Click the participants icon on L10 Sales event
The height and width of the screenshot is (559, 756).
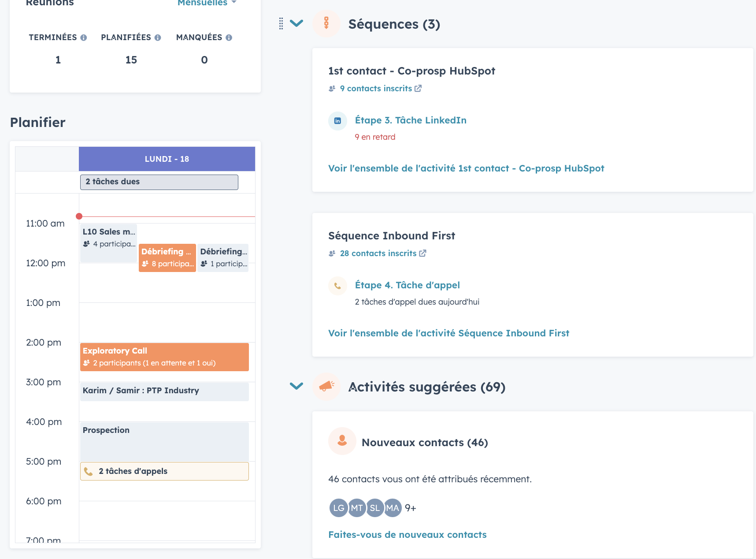[x=86, y=244]
